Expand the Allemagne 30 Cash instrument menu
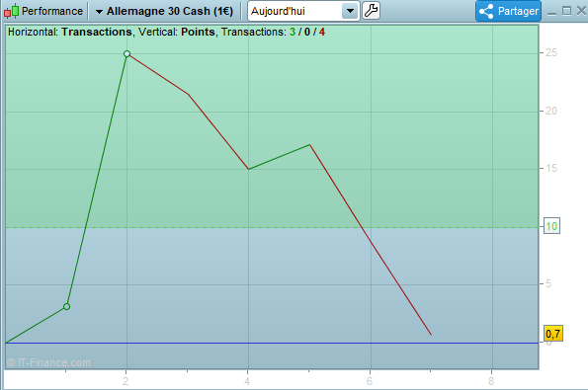The image size is (588, 390). [x=165, y=11]
